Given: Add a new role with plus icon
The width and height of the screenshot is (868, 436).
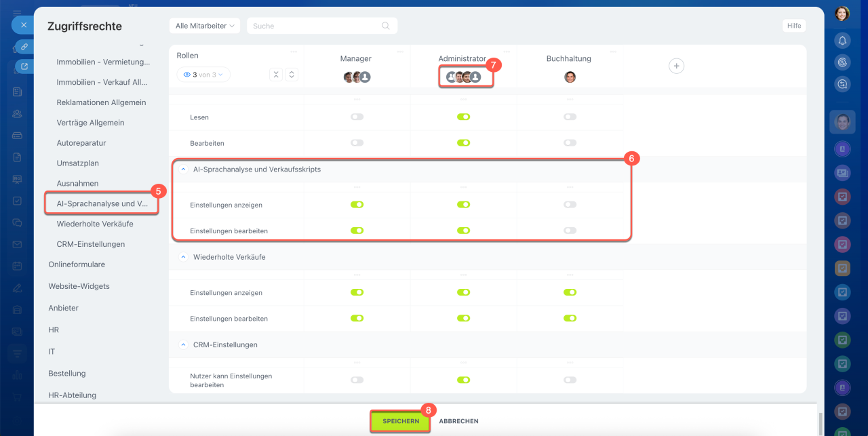Looking at the screenshot, I should pyautogui.click(x=676, y=66).
